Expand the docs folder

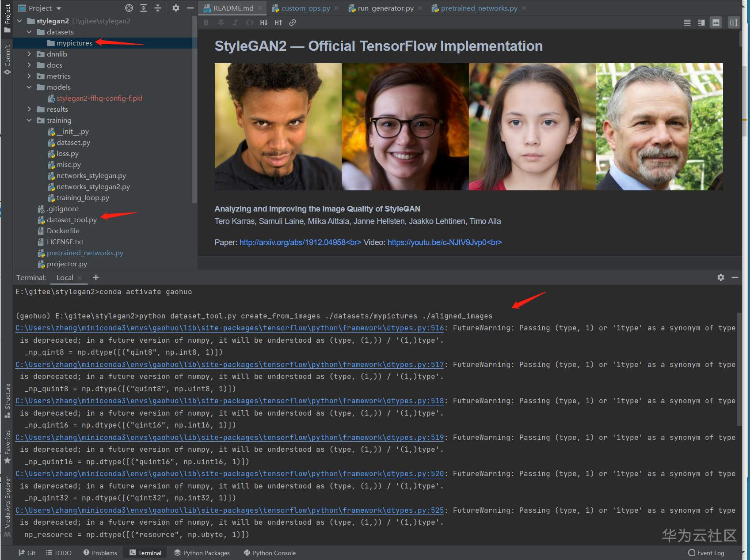click(x=29, y=65)
